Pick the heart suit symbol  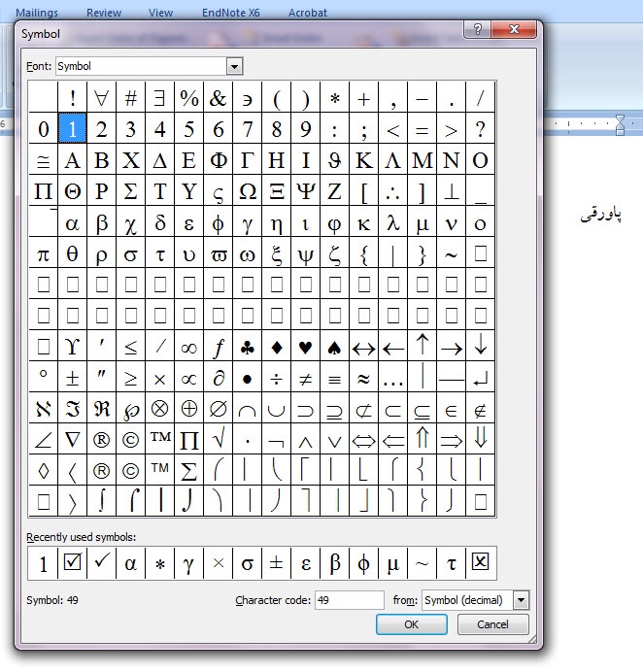click(306, 347)
